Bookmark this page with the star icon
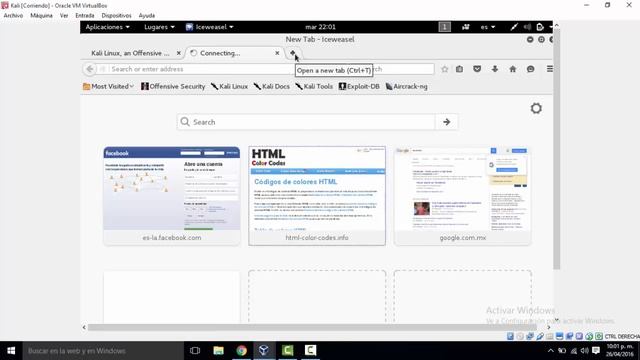 coord(444,69)
